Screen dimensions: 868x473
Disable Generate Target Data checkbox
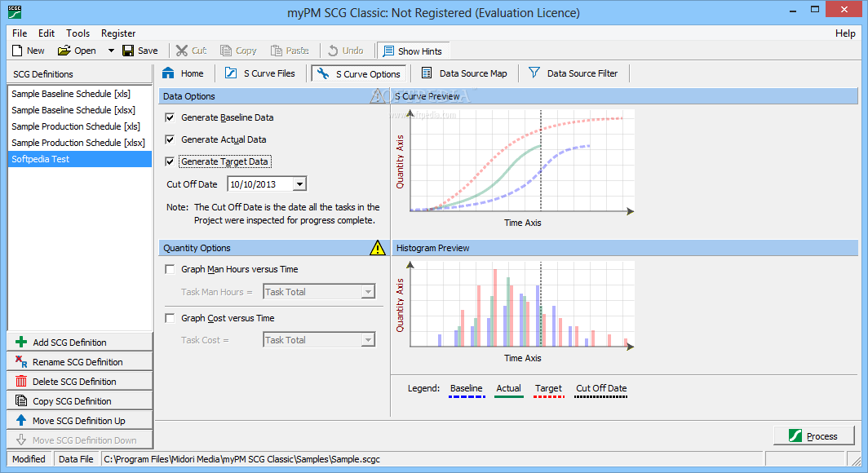[170, 161]
